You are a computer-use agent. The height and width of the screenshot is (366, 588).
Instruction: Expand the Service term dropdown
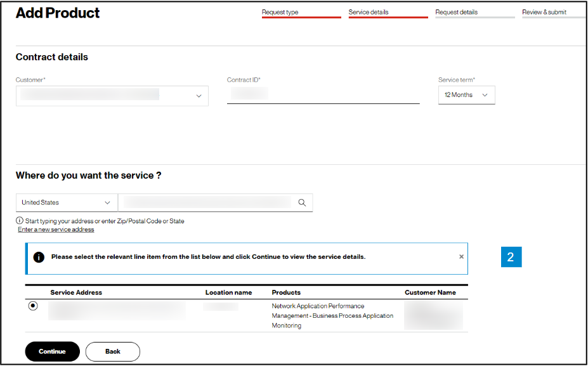(466, 95)
